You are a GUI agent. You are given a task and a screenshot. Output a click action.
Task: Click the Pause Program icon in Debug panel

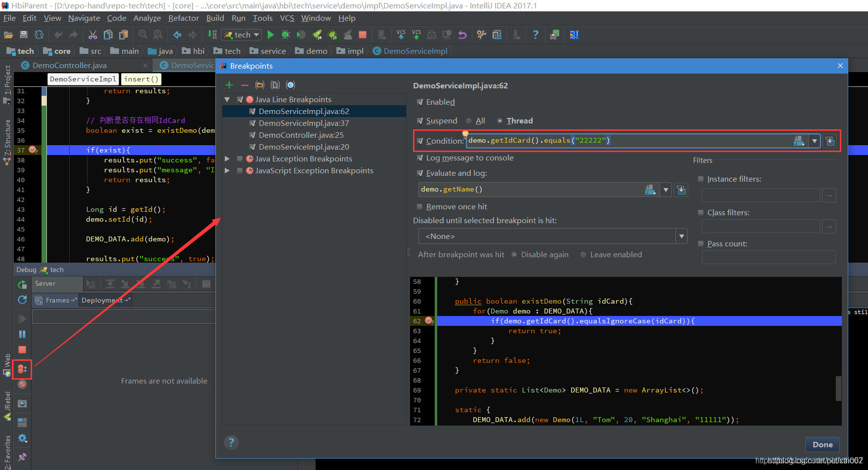[22, 334]
